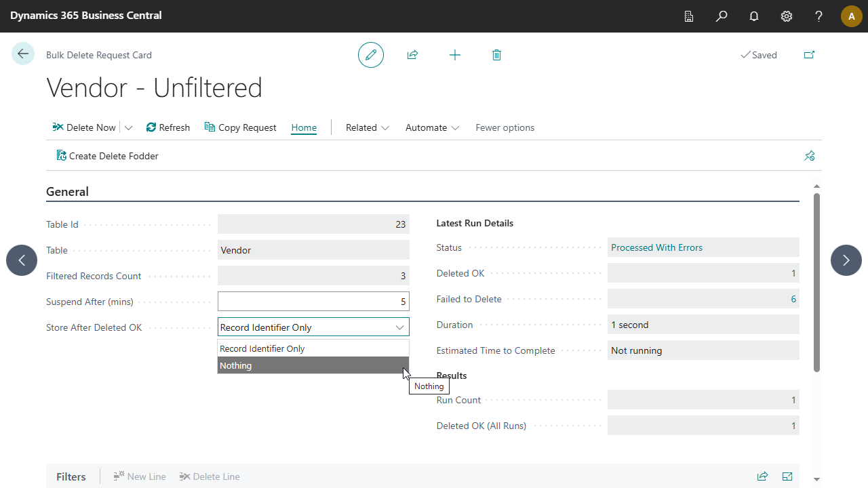Create a new record with the plus icon
This screenshot has height=488, width=868.
pos(454,55)
